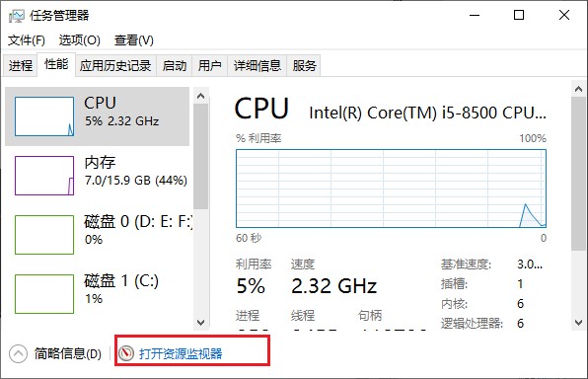Image resolution: width=588 pixels, height=379 pixels.
Task: Click the sidebar list scroll down arrow
Action: coord(201,323)
